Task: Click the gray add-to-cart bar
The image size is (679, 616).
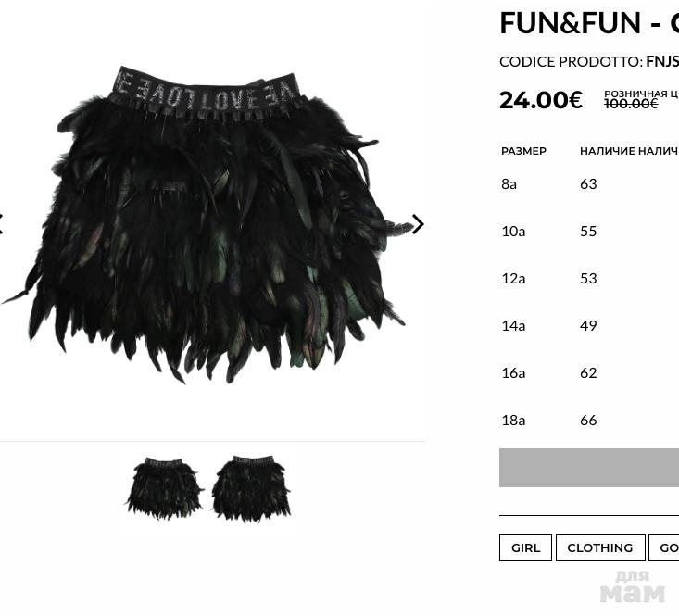Action: tap(589, 468)
